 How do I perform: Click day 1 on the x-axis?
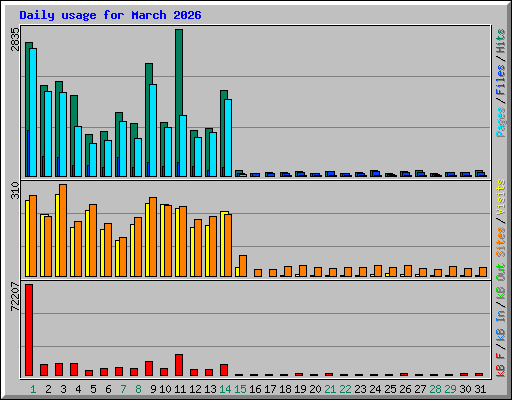coord(33,389)
